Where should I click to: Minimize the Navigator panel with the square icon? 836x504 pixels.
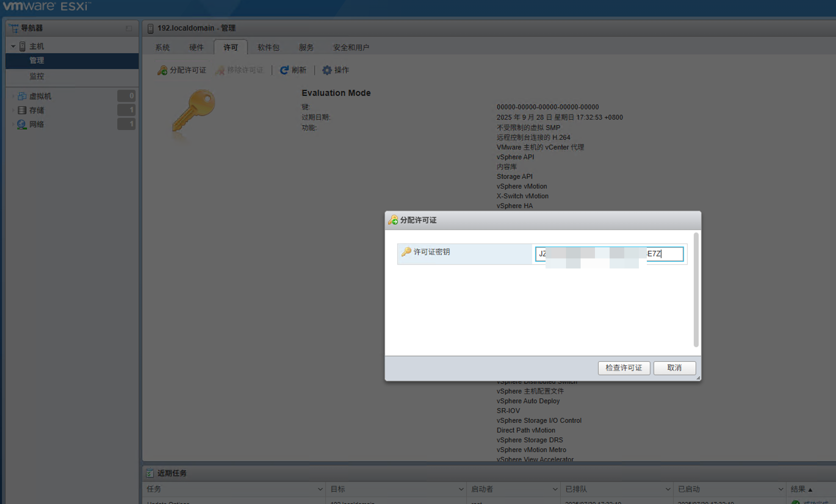129,28
